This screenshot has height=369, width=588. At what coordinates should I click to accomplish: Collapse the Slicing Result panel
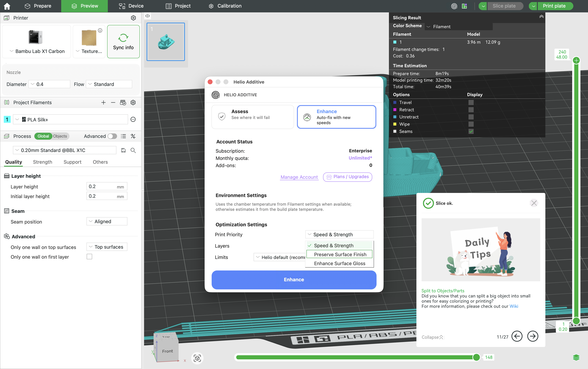coord(541,17)
